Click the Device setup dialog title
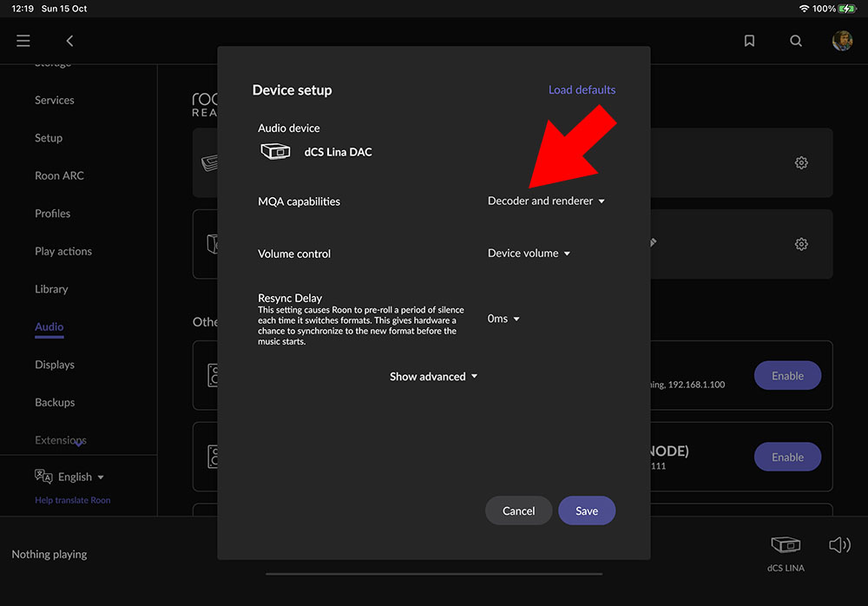Viewport: 868px width, 606px height. click(x=293, y=90)
